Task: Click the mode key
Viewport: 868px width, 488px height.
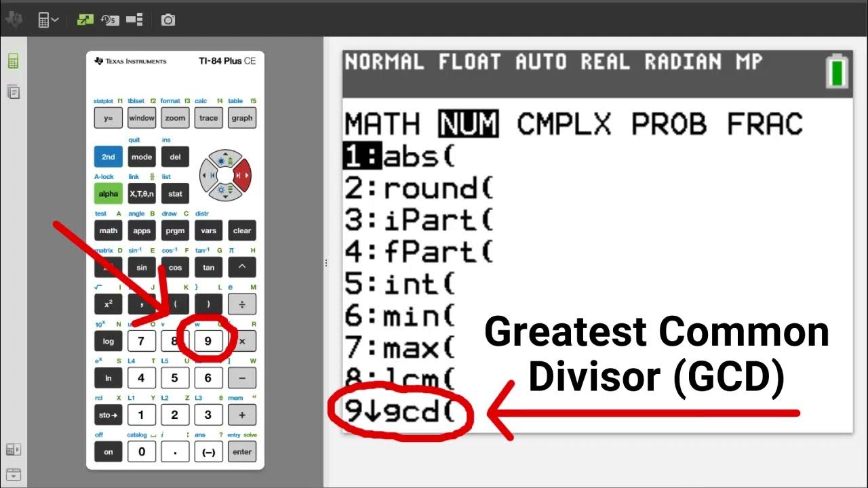Action: pyautogui.click(x=142, y=157)
